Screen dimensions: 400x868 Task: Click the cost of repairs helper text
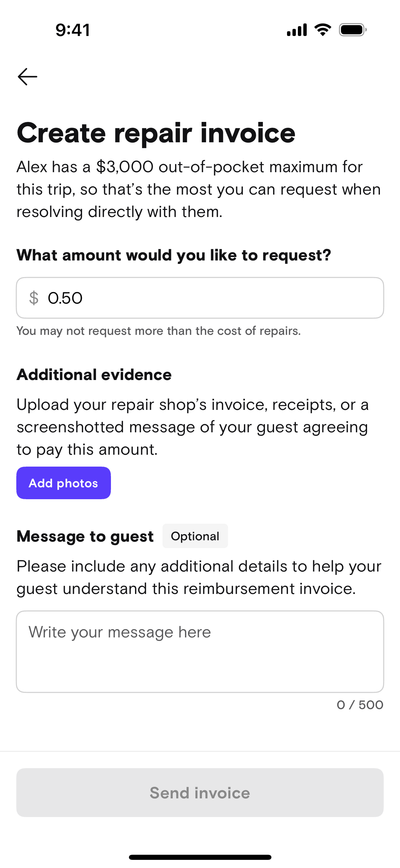[158, 331]
